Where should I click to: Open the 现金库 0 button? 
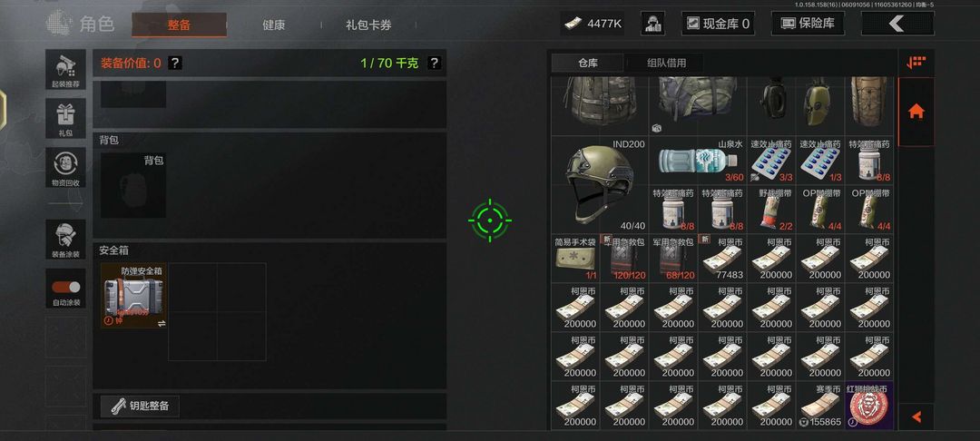point(718,24)
